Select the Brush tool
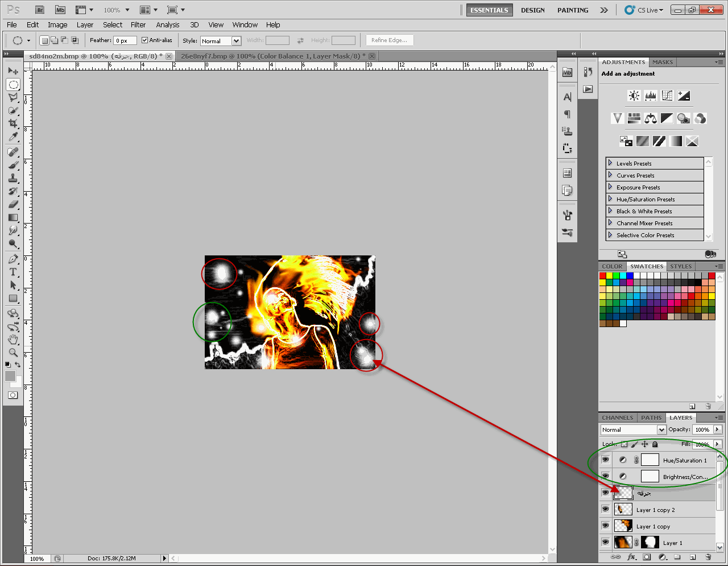Screen dimensions: 728x566 coord(13,165)
